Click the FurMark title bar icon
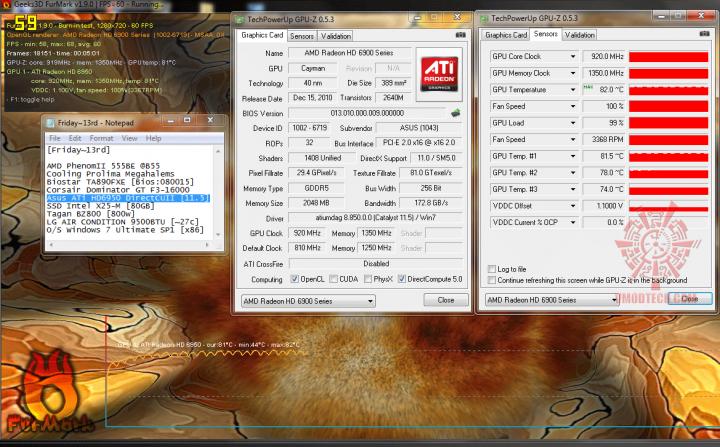 6,4
